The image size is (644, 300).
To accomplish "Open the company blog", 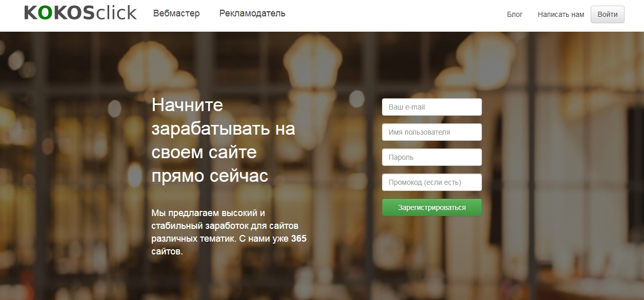I will (514, 15).
